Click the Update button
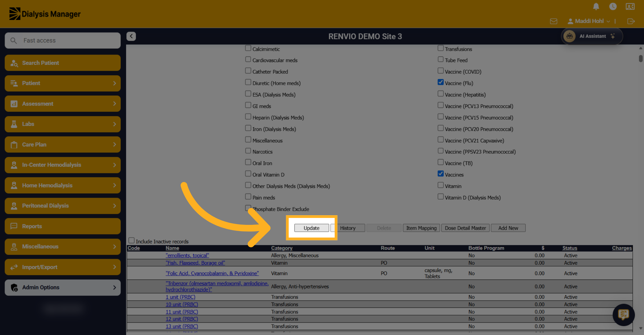This screenshot has width=644, height=335. click(x=311, y=228)
